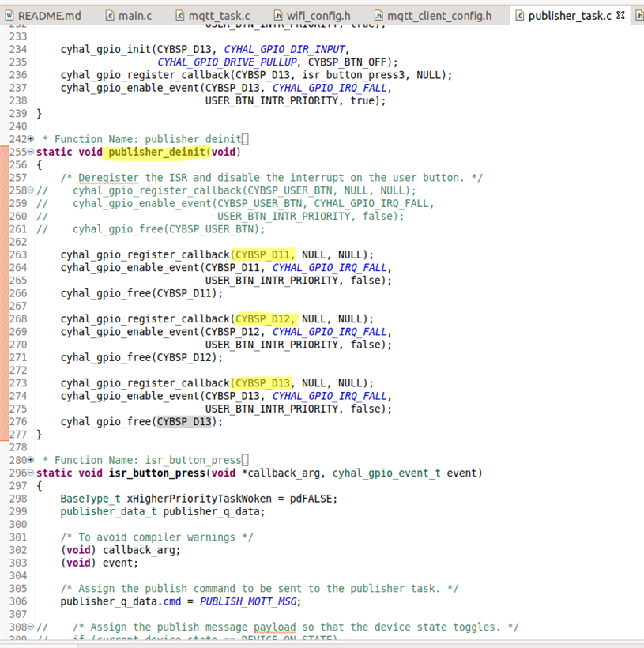
Task: Click the README.md file icon in tab bar
Action: [10, 15]
